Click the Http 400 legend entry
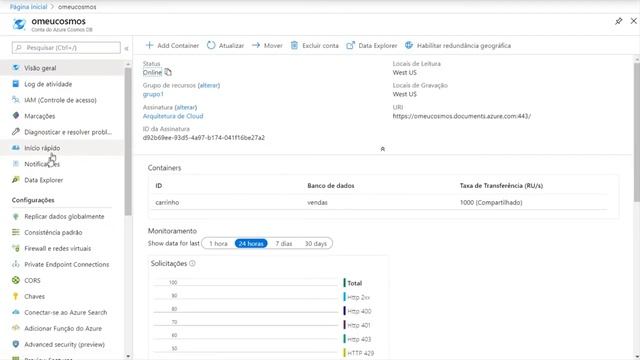This screenshot has width=640, height=360. coord(358,311)
